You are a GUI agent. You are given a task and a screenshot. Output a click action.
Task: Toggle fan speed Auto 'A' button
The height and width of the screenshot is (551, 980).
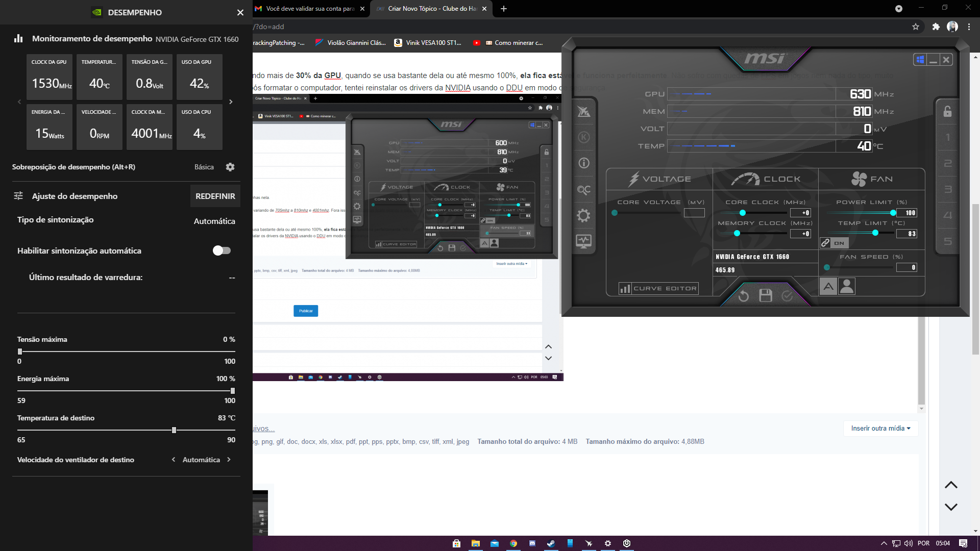(828, 286)
